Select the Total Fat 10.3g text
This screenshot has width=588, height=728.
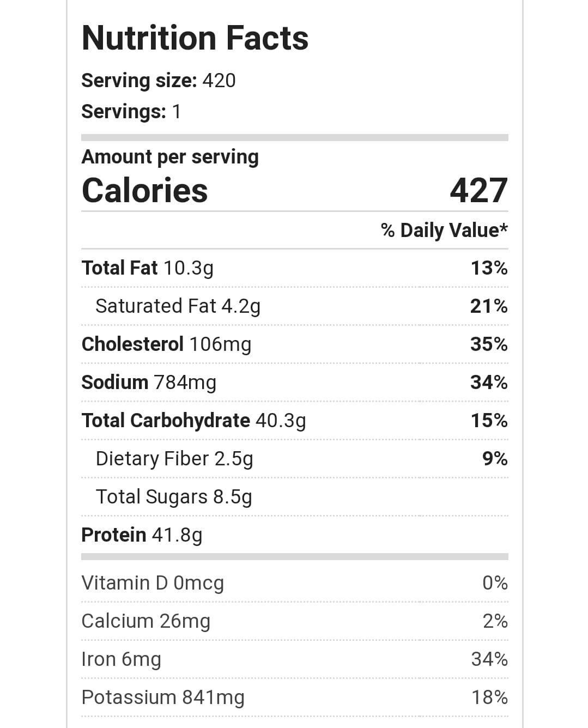click(x=147, y=268)
